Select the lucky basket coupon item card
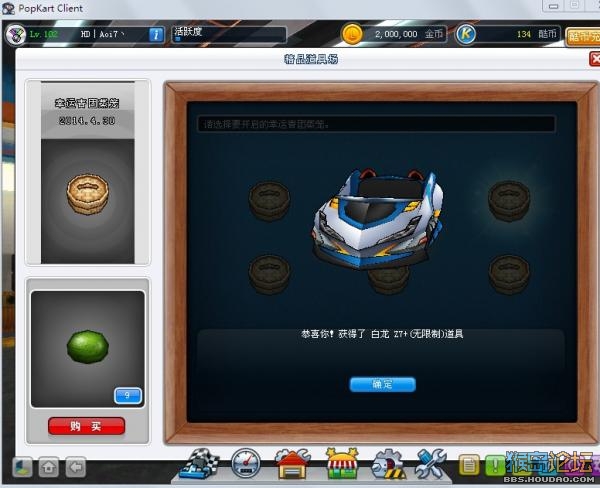Viewport: 600px width, 488px height. (88, 172)
